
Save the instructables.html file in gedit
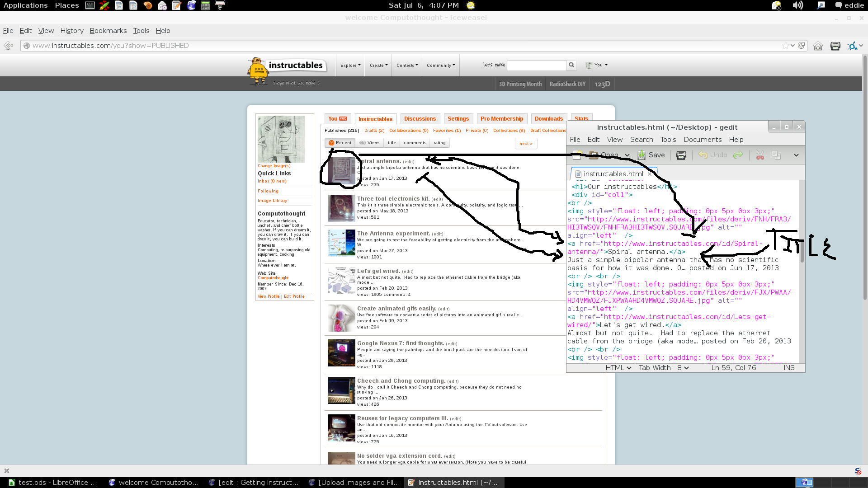click(x=651, y=155)
